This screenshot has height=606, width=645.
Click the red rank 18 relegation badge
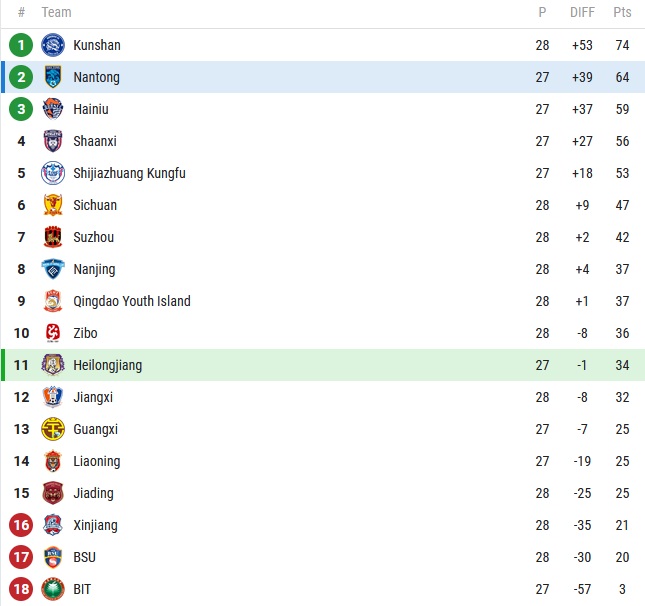(21, 589)
